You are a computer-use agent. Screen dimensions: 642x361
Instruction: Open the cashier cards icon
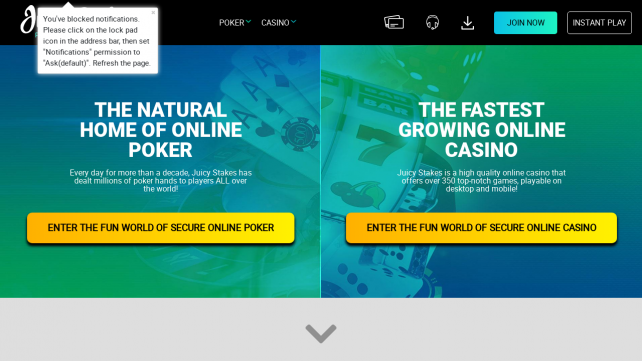(x=394, y=23)
